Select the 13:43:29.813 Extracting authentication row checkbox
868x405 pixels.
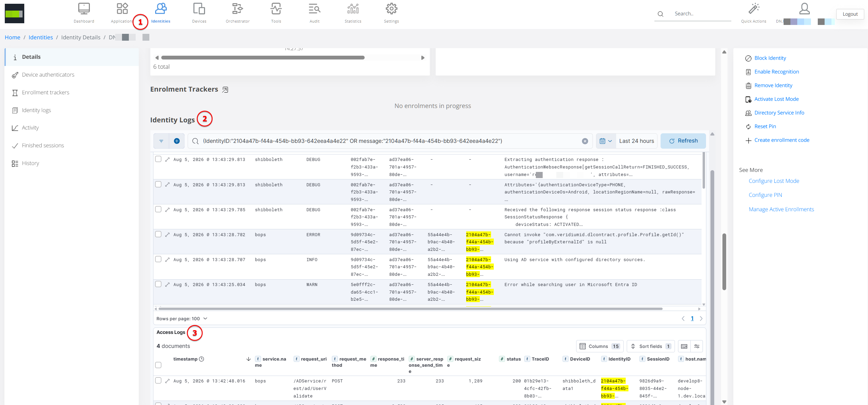(158, 159)
